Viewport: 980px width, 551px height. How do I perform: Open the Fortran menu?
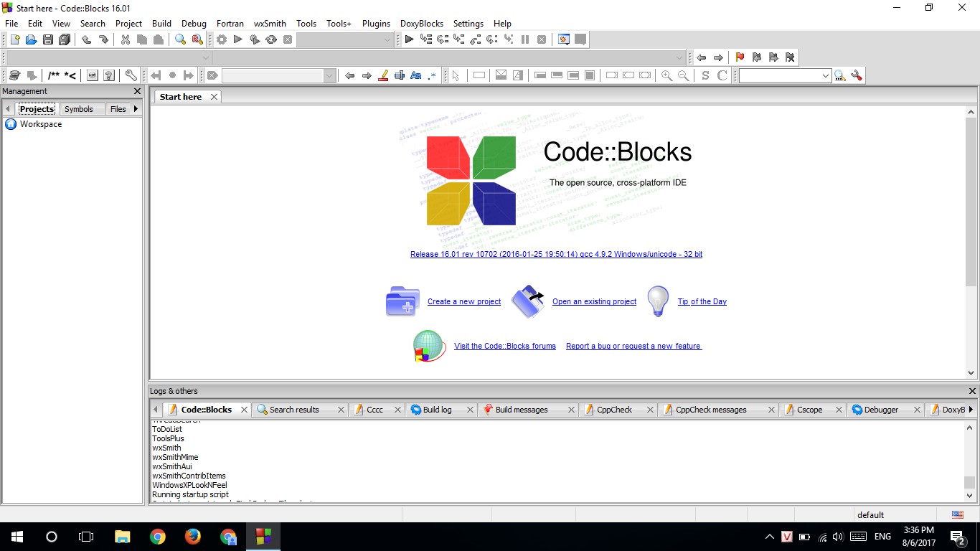click(x=230, y=23)
